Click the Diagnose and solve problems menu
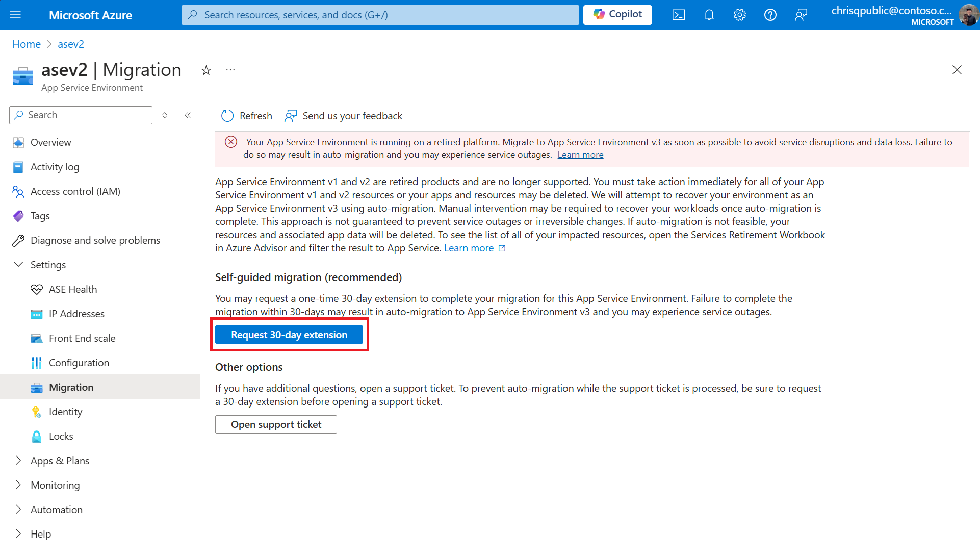 pos(95,240)
